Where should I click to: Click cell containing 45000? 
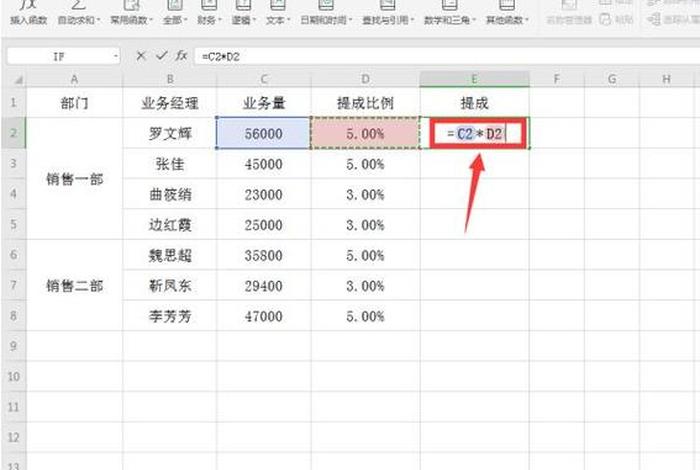coord(264,163)
